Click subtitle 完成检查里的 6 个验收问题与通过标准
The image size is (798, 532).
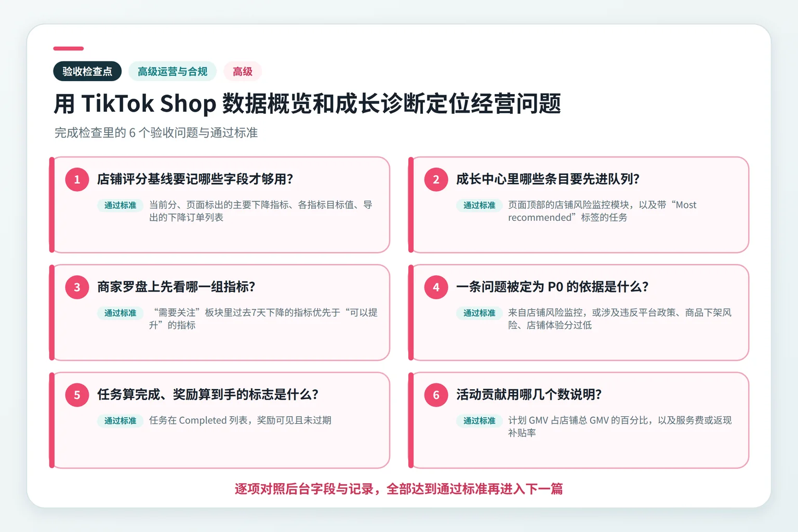(x=156, y=132)
